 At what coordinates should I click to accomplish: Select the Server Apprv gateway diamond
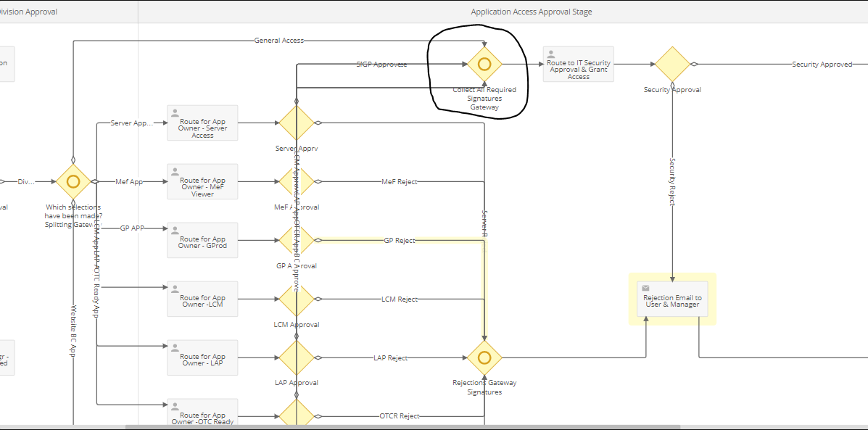point(296,123)
